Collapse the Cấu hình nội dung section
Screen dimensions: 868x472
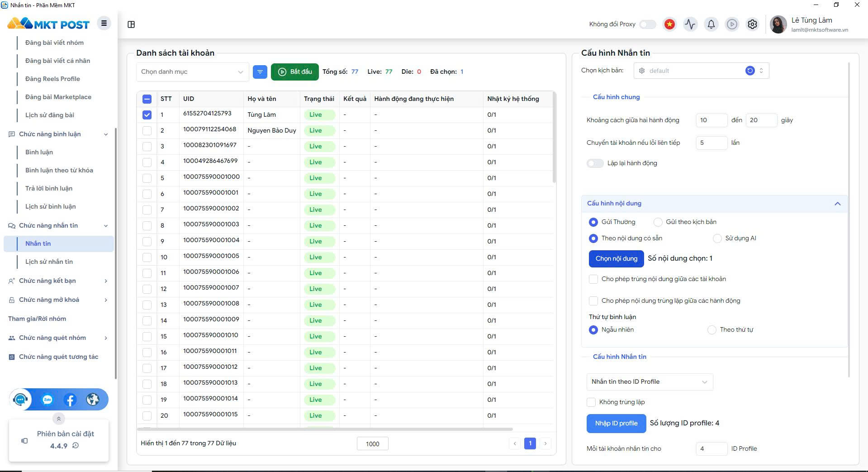[x=837, y=204]
